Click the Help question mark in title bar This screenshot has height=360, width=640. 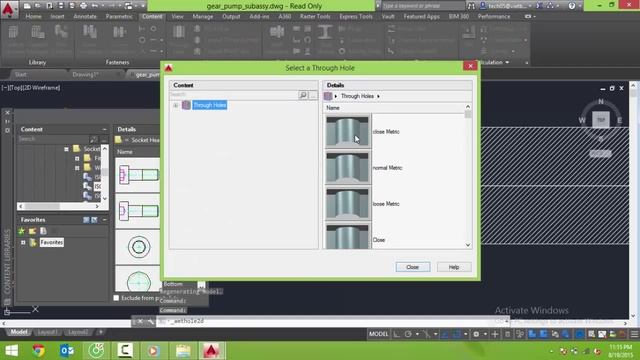[x=571, y=6]
